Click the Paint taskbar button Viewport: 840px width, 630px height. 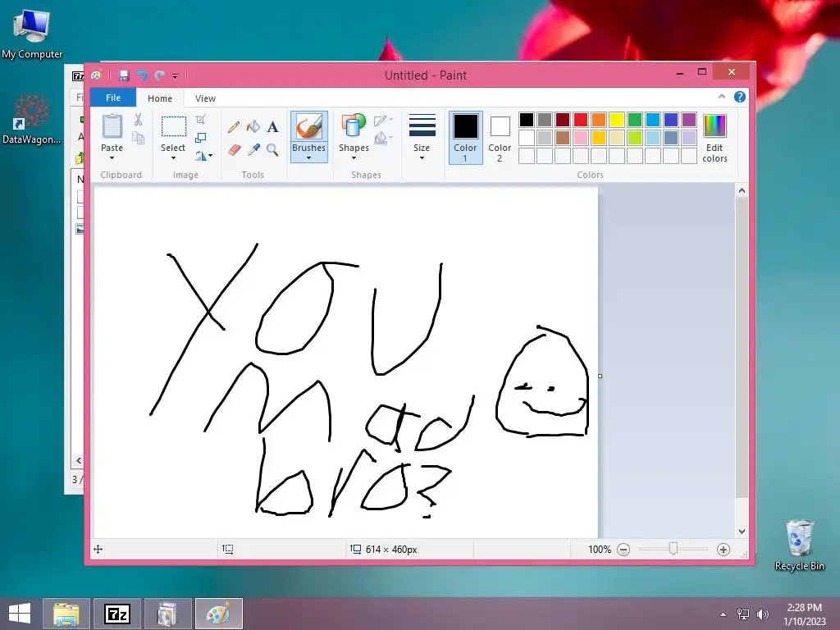(218, 614)
